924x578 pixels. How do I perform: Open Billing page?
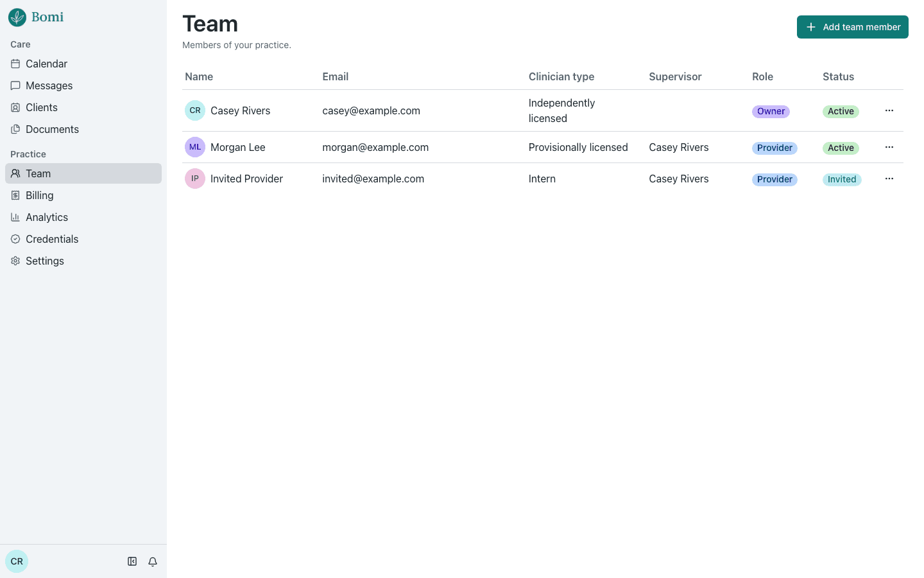[x=83, y=195]
